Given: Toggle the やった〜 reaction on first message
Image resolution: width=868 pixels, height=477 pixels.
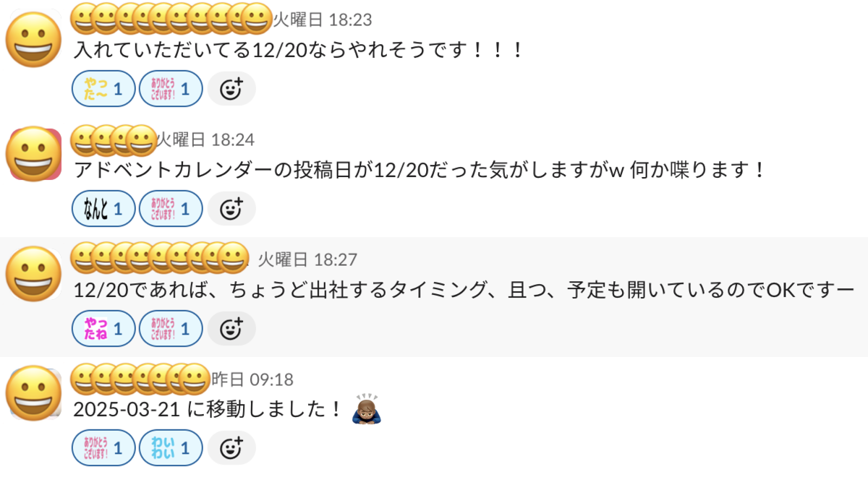Looking at the screenshot, I should [x=104, y=89].
